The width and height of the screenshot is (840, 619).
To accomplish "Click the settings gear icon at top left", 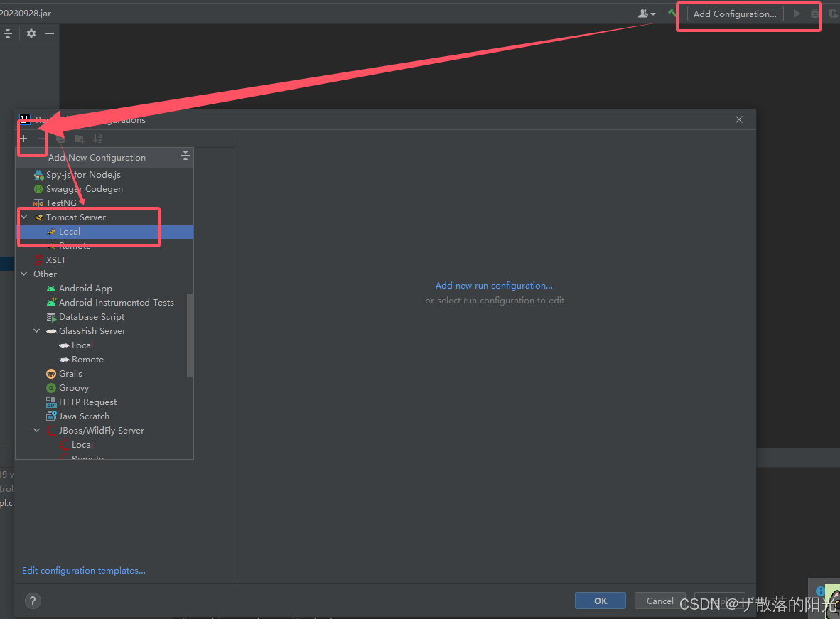I will pyautogui.click(x=30, y=33).
